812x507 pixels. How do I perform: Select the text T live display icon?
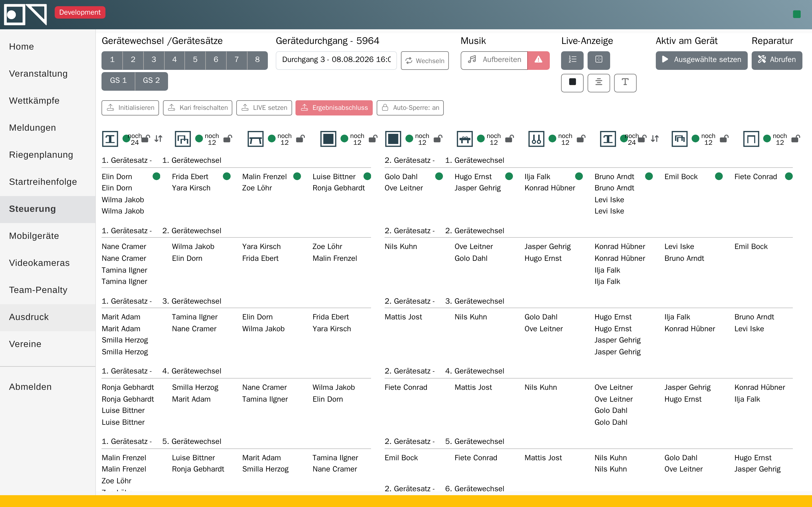pyautogui.click(x=625, y=82)
